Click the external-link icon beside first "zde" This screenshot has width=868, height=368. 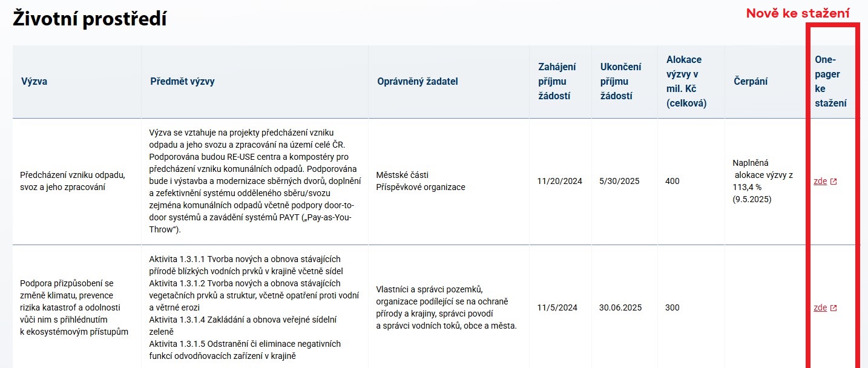(x=833, y=182)
